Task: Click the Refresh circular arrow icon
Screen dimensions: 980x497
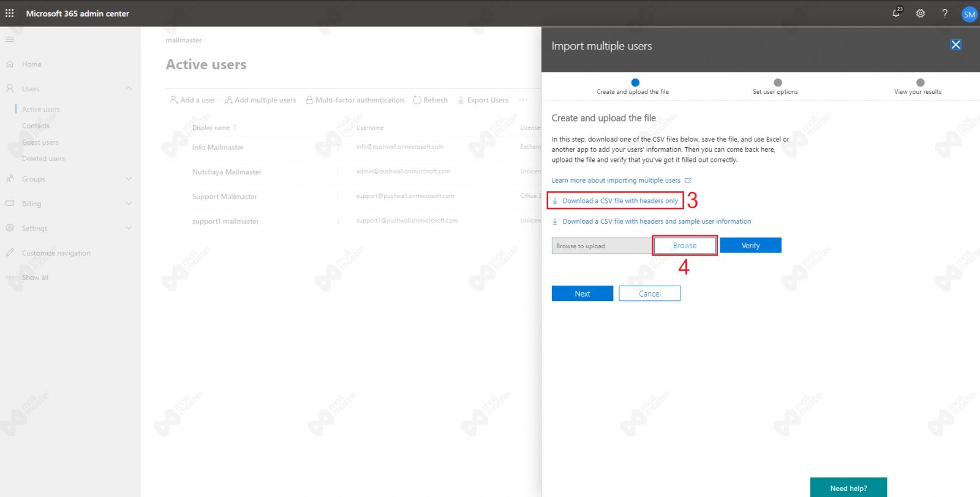Action: click(x=417, y=100)
